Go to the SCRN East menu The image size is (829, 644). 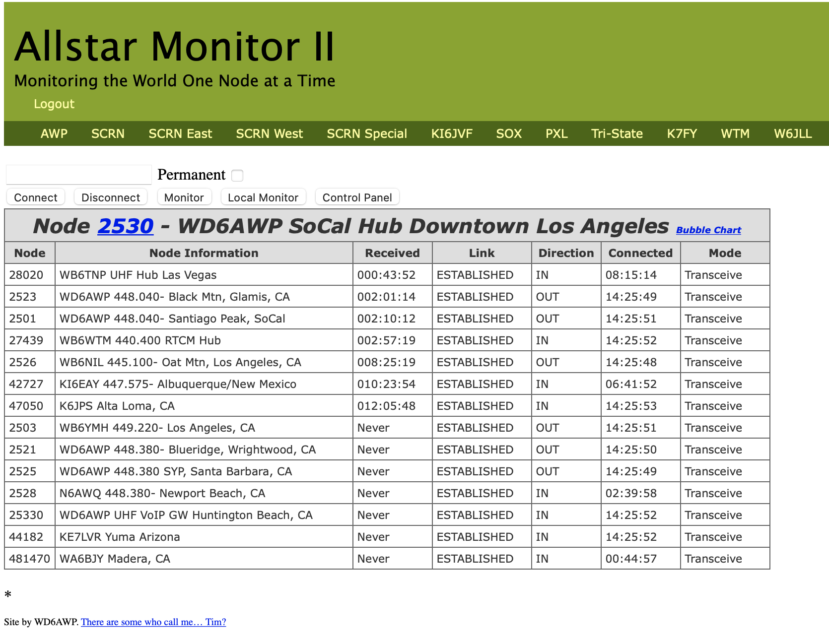coord(180,134)
